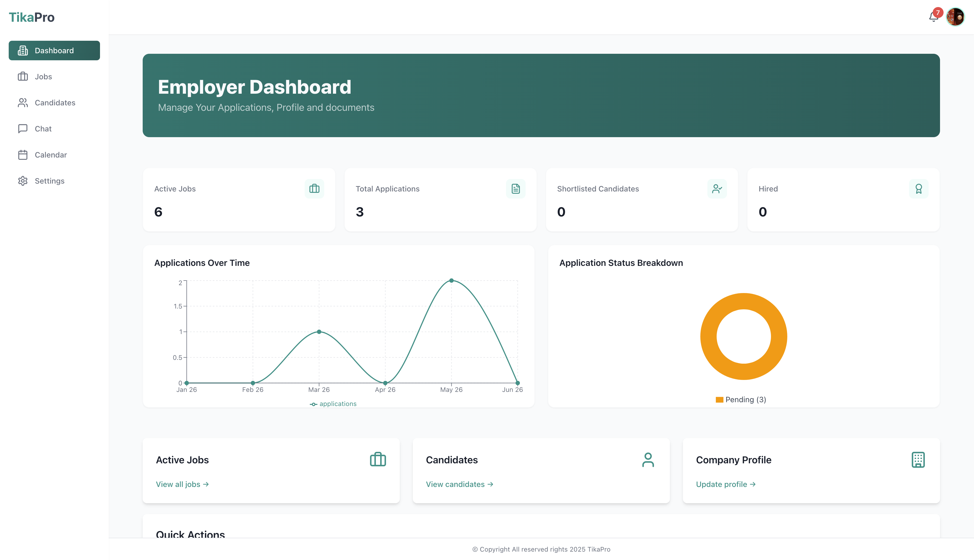This screenshot has width=974, height=560.
Task: Click the Jun 26 data point on the chart
Action: (x=518, y=383)
